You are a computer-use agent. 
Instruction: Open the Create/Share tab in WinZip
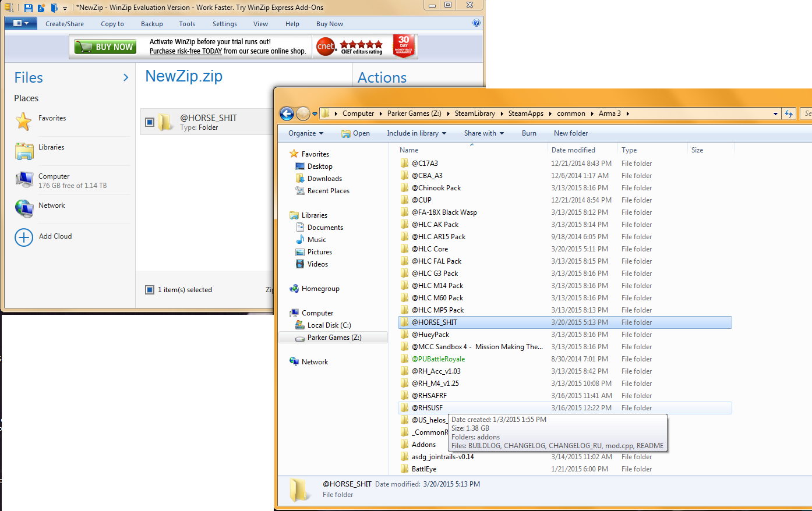click(x=65, y=24)
